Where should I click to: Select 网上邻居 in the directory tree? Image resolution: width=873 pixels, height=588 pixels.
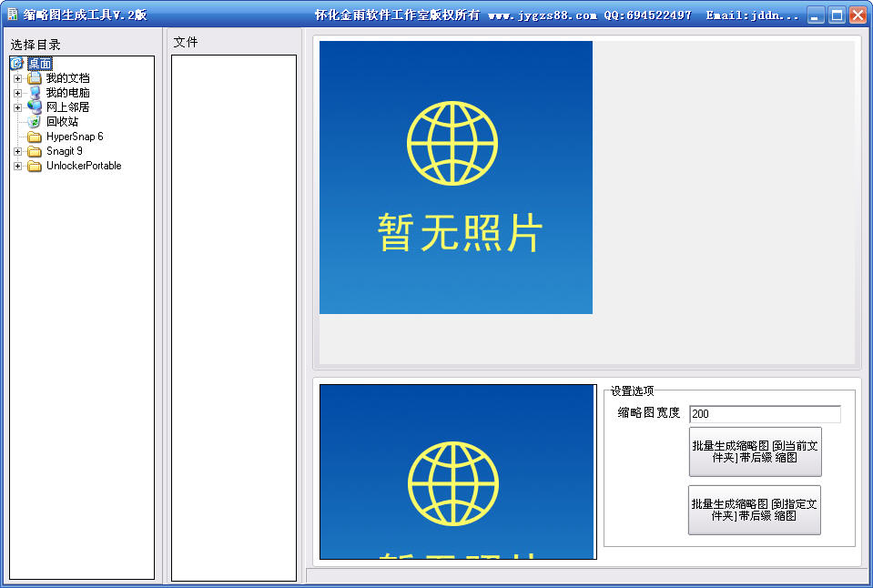coord(67,106)
